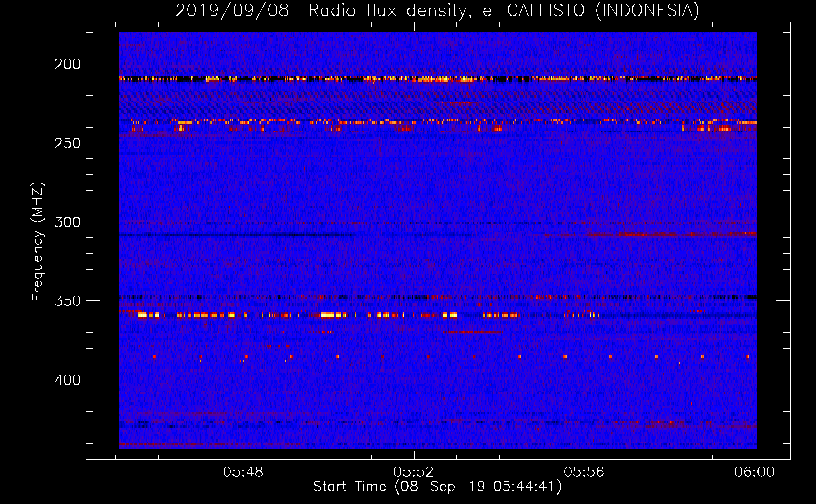Click the plot title 'Radio flux density, e-CALLISTO (INDONESIA)'
The width and height of the screenshot is (816, 504).
coord(504,10)
